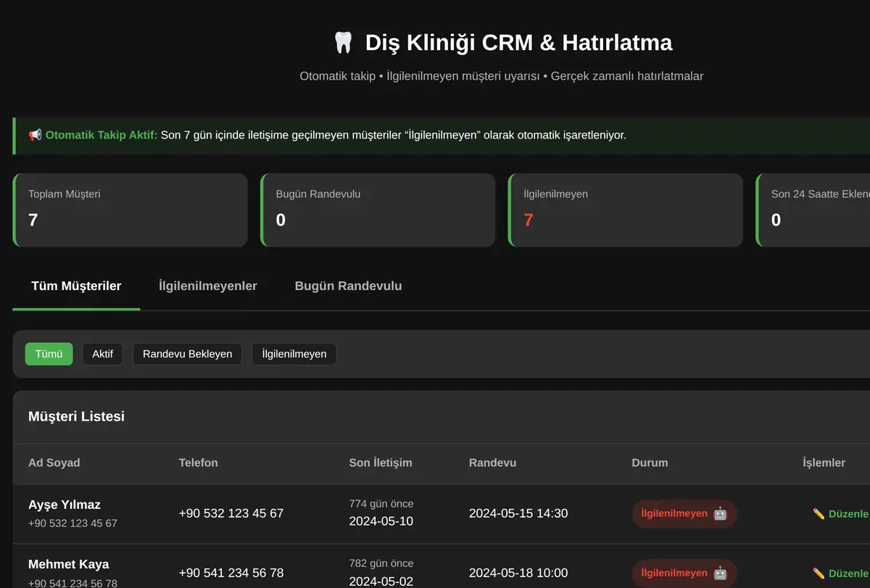This screenshot has width=870, height=588.
Task: Click the Bugün Randevulu stat card
Action: [378, 210]
